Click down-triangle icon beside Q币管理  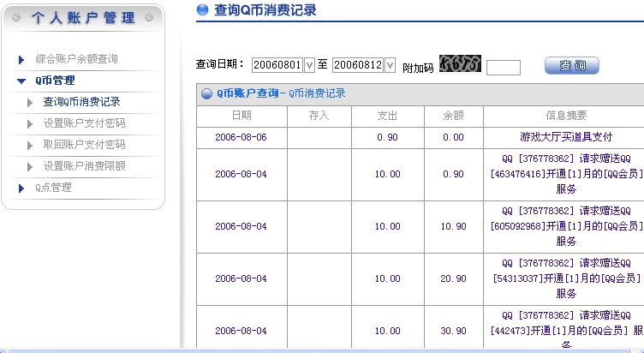click(x=21, y=81)
